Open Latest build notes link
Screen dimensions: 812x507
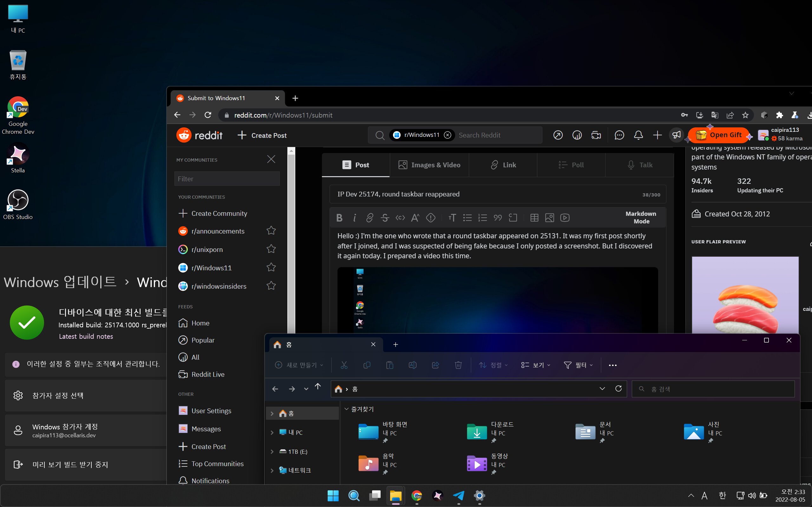click(86, 336)
